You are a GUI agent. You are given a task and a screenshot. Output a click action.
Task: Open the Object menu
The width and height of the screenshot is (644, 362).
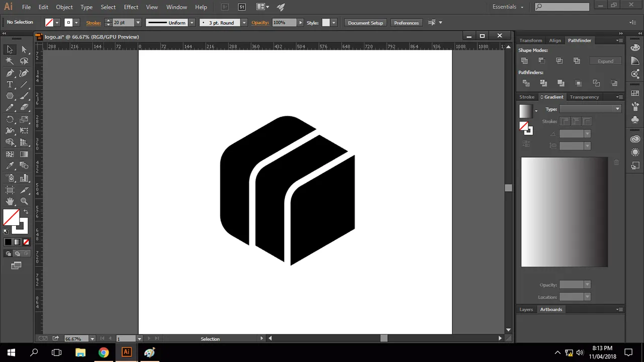pos(64,7)
